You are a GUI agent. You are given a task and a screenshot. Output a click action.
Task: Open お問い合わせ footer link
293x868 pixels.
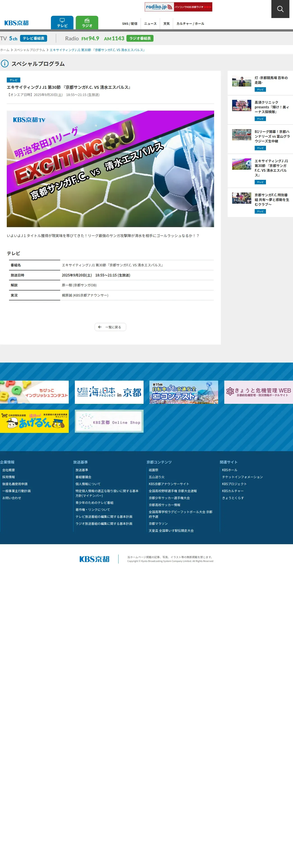click(12, 498)
